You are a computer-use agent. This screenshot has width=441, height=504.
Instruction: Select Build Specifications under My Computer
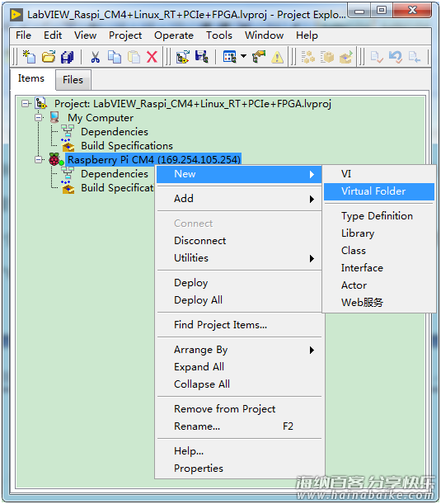click(x=127, y=146)
